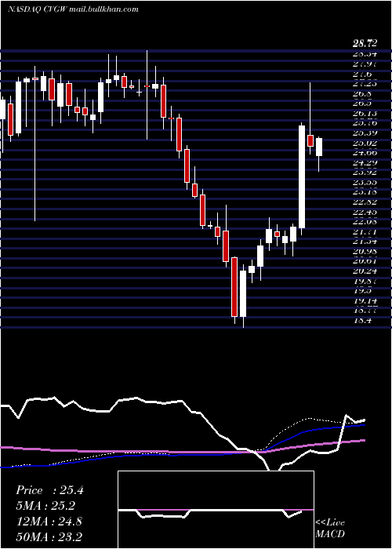
Task: Click inside the MACD inset panel
Action: [x=216, y=510]
